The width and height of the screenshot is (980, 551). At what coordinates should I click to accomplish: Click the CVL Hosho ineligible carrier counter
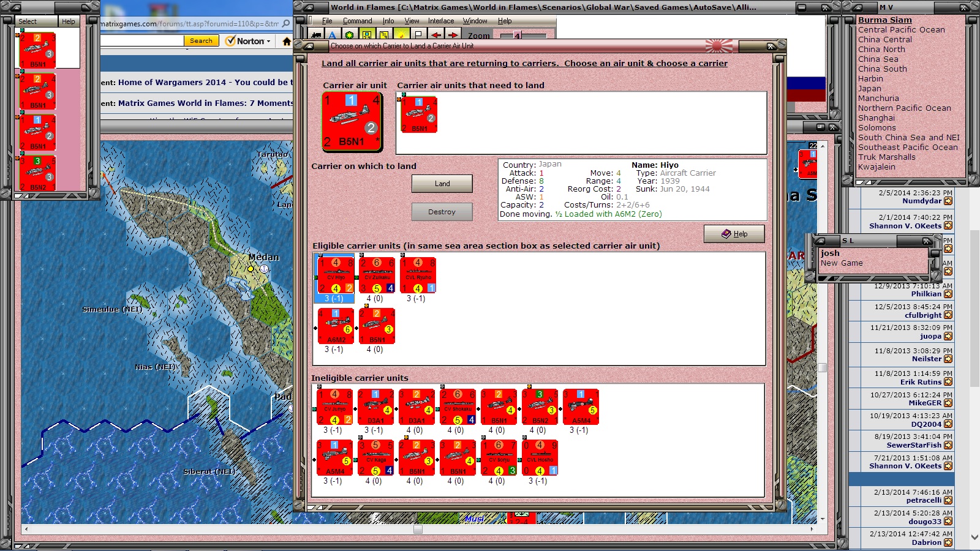pos(540,458)
